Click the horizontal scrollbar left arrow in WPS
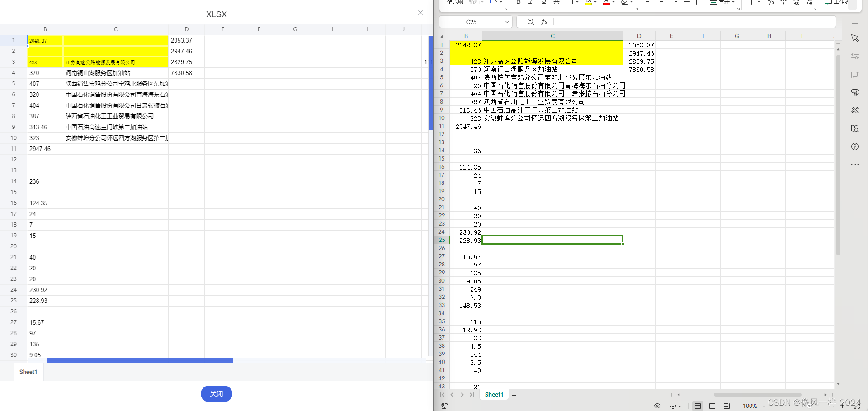The height and width of the screenshot is (411, 868). point(679,395)
